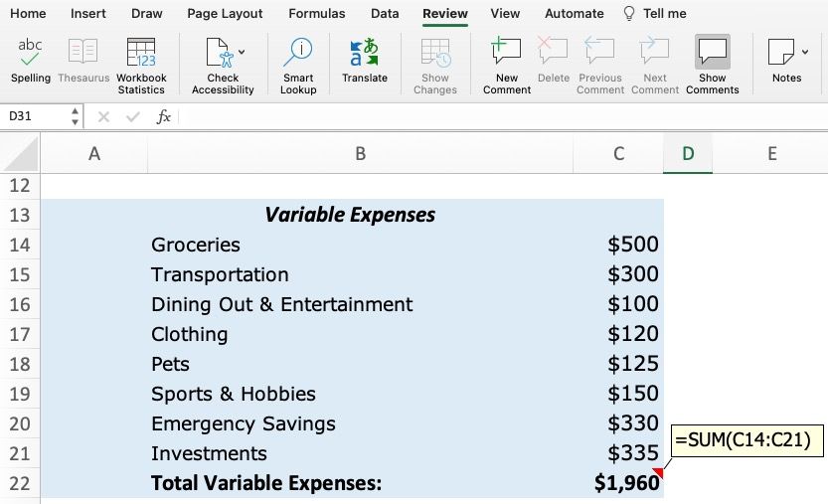Viewport: 828px width, 504px height.
Task: Go to the Previous Comment
Action: point(600,66)
